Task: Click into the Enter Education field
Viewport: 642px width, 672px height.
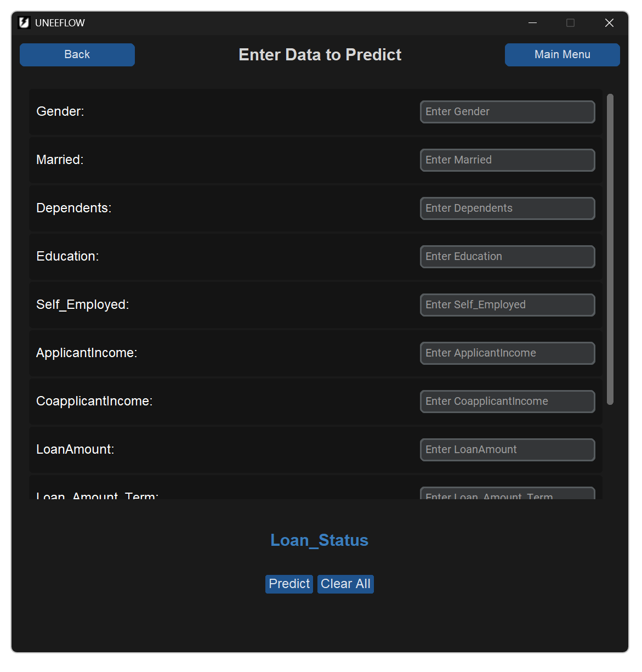Action: [x=507, y=257]
